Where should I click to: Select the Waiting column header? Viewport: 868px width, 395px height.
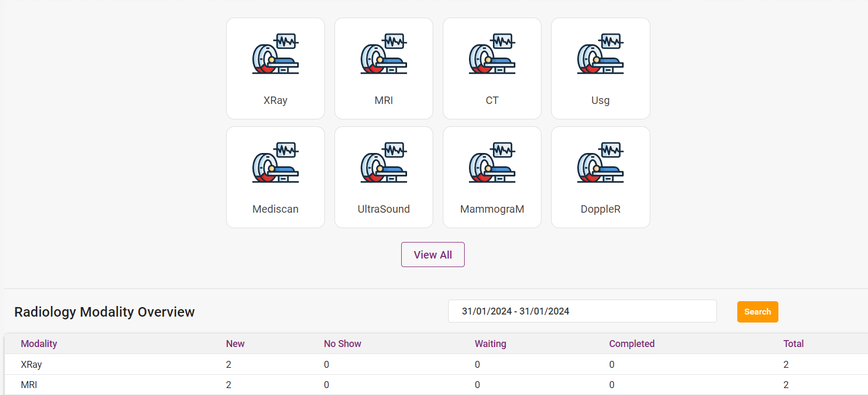point(490,344)
